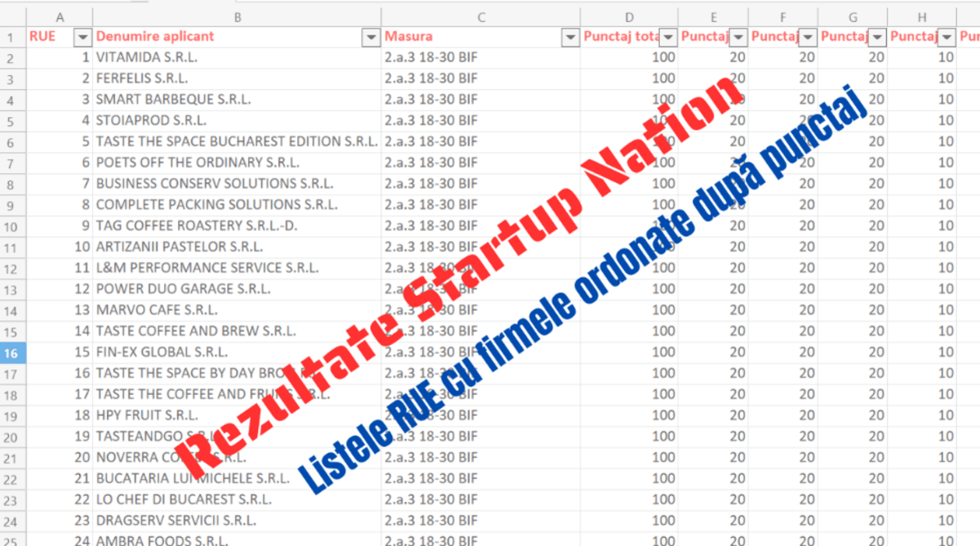The height and width of the screenshot is (546, 980).
Task: Select 'TASTE THE SPACE BUCHAREST EDITION S.R.L.' cell
Action: pyautogui.click(x=238, y=141)
